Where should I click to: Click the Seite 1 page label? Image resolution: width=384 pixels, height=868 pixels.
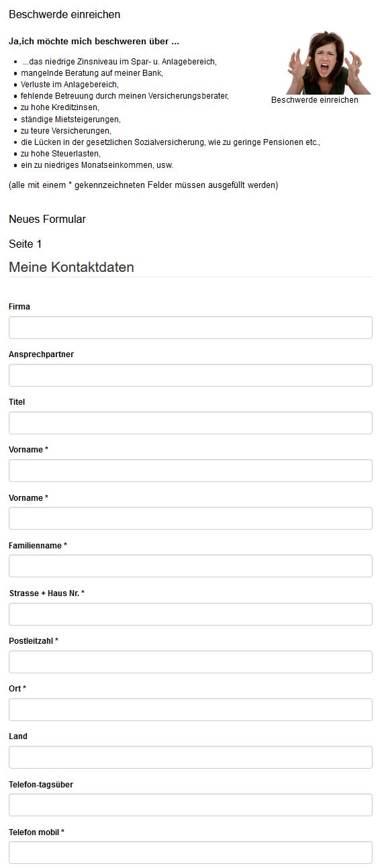click(x=26, y=244)
